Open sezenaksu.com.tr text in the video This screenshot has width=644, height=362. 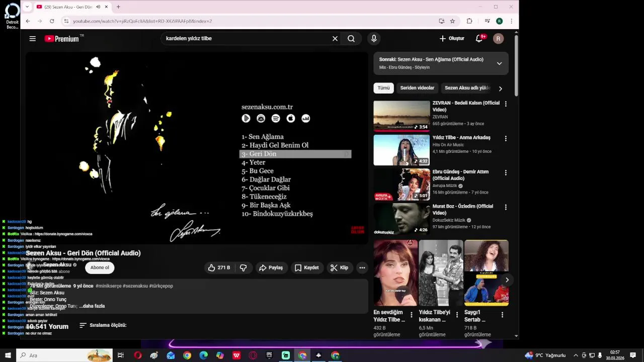click(x=267, y=107)
